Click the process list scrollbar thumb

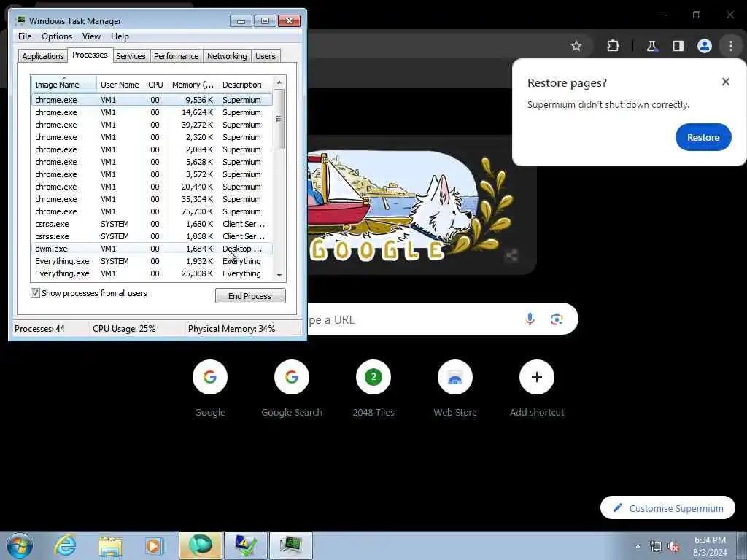(279, 119)
